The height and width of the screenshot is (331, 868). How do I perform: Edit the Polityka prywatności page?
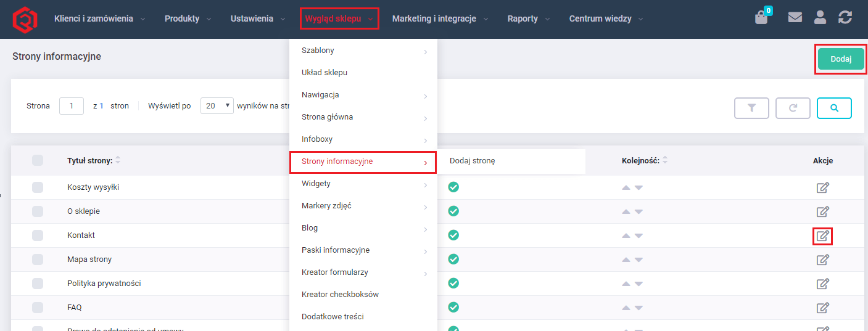[x=822, y=284]
